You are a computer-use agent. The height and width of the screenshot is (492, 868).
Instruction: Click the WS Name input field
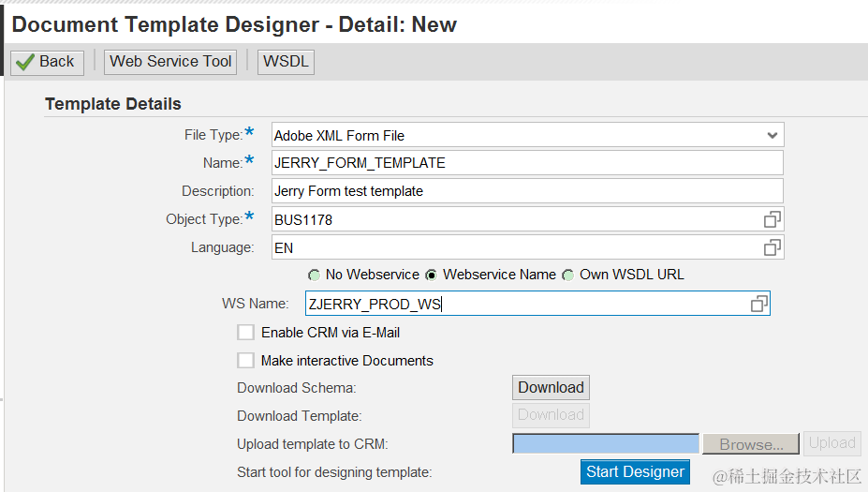click(x=524, y=304)
